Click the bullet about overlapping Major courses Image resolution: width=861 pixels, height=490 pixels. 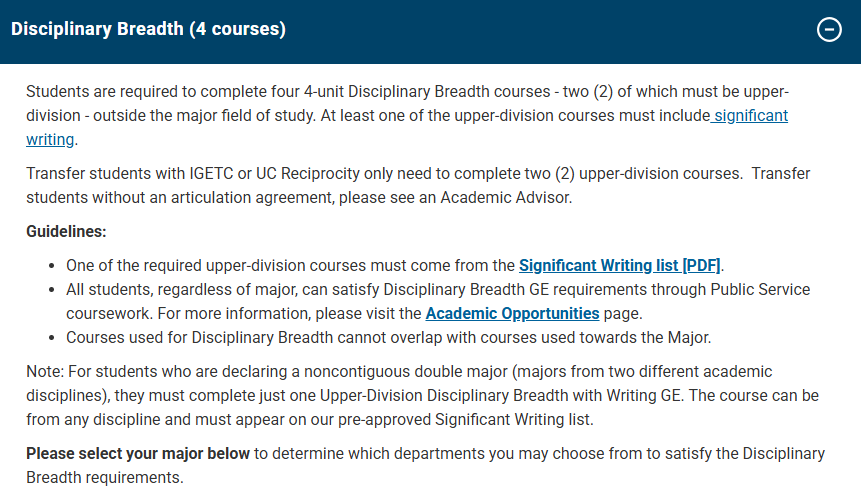pyautogui.click(x=388, y=337)
